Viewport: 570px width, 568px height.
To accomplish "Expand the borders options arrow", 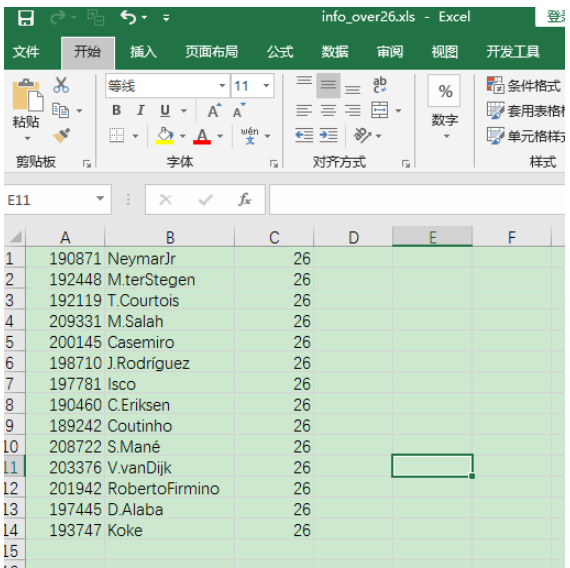I will click(x=136, y=136).
